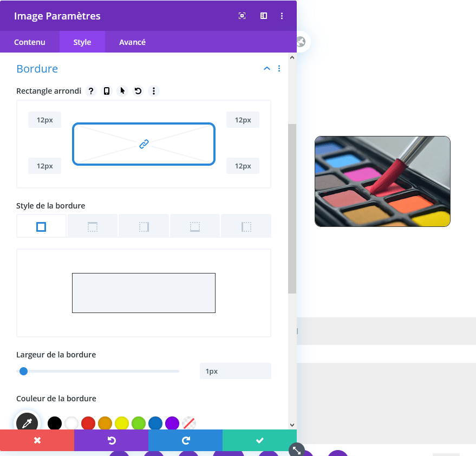Toggle the linked corners chain icon
Screen dimensions: 476x456
tap(144, 144)
